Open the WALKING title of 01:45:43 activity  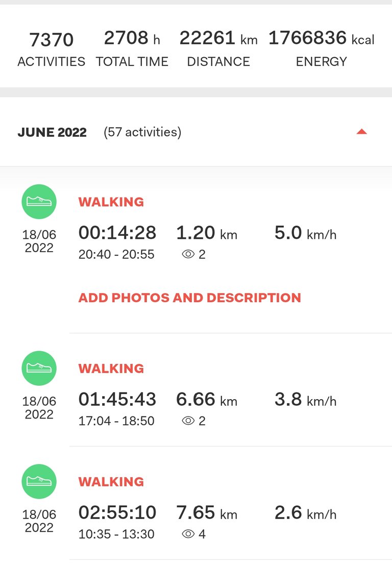(x=111, y=369)
